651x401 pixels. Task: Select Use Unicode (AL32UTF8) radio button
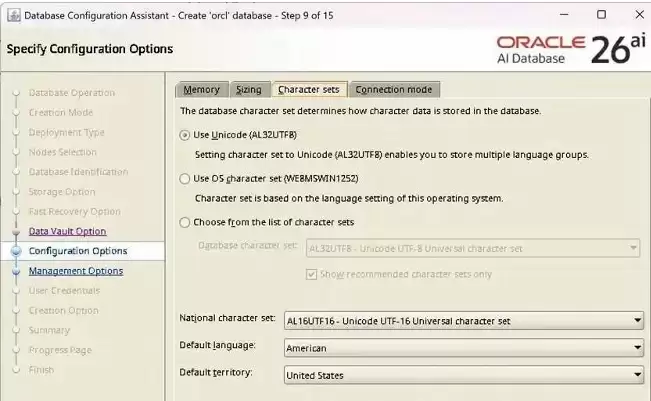184,135
